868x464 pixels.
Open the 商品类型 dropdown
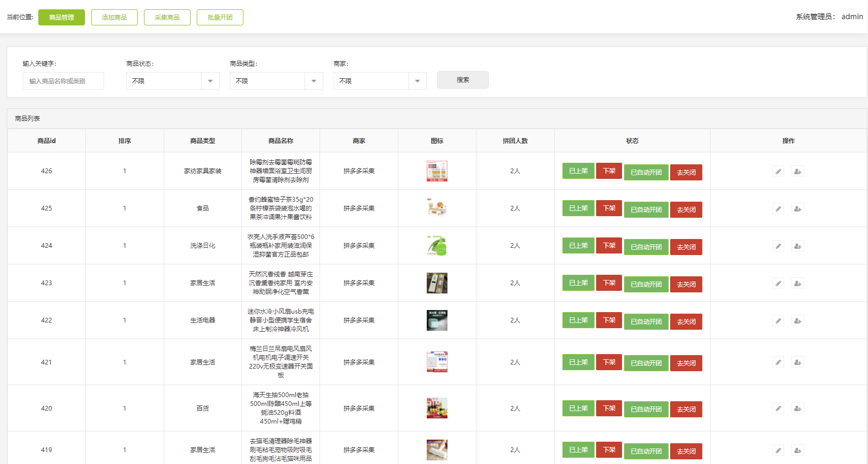pyautogui.click(x=276, y=81)
